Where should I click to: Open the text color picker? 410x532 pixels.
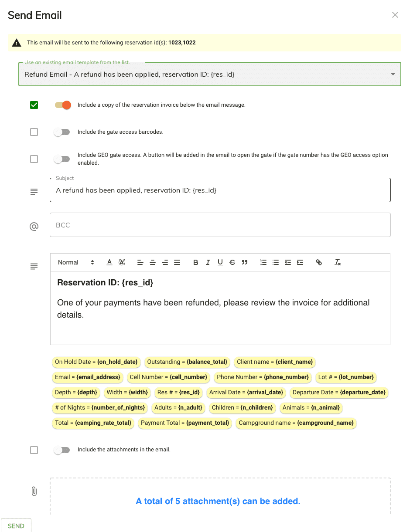(109, 262)
